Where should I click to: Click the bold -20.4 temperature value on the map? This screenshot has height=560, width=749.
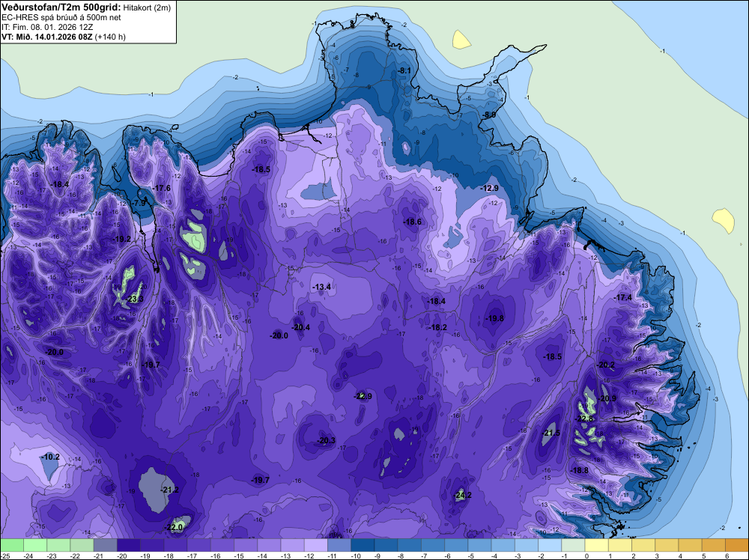301,327
